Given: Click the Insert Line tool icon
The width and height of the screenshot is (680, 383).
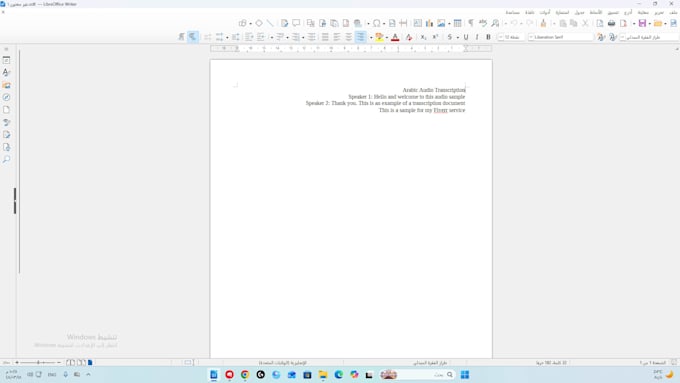Looking at the screenshot, I should click(270, 23).
